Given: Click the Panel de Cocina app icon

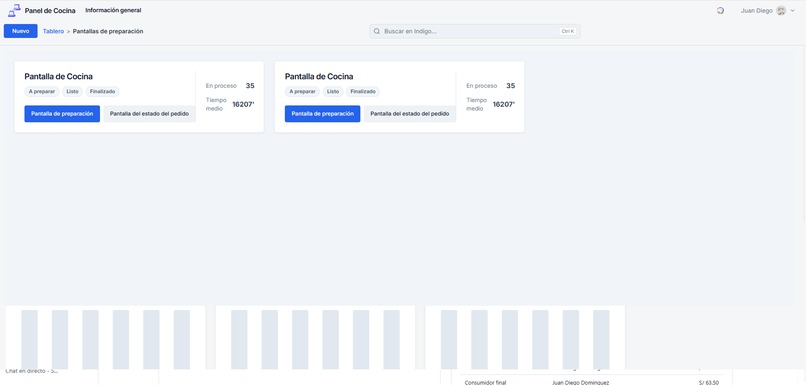Looking at the screenshot, I should click(x=14, y=10).
